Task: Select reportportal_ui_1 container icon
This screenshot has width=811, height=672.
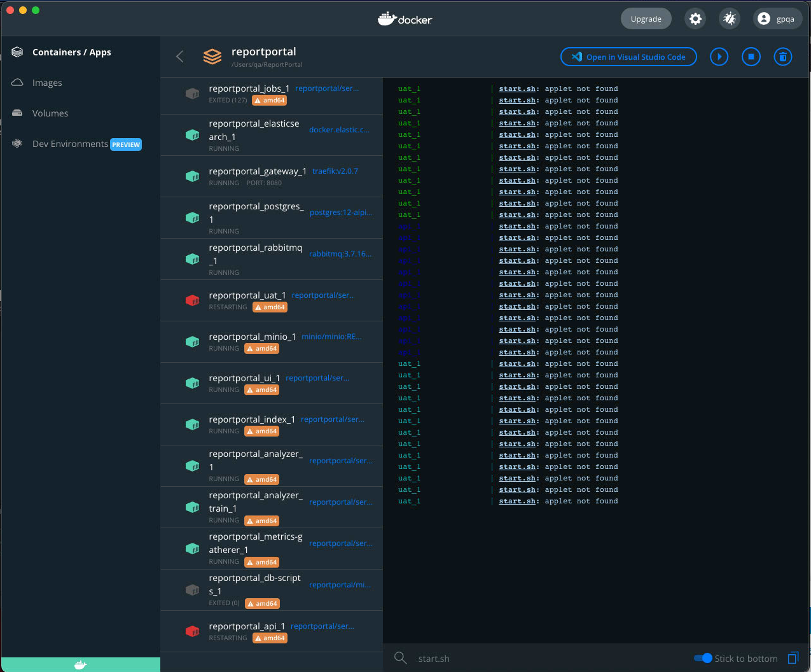Action: point(192,383)
